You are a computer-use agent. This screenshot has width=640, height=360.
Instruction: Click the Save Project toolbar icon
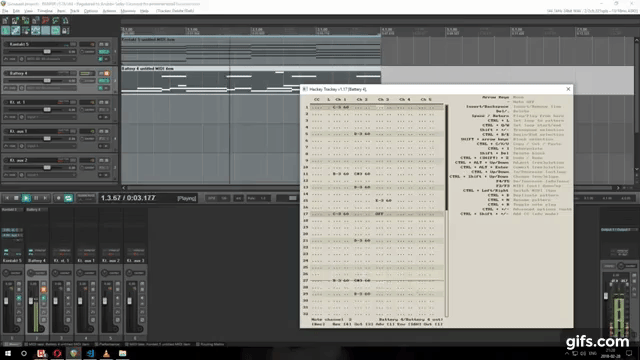point(25,20)
